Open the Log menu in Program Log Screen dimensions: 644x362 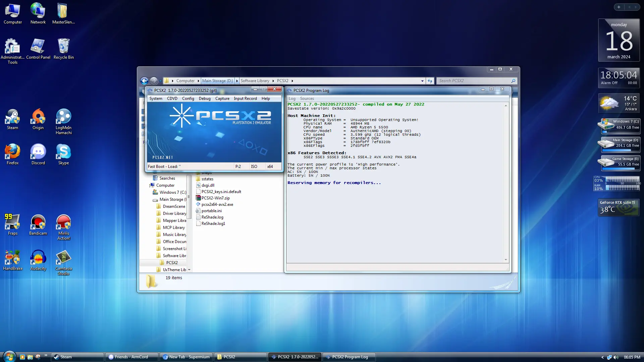point(292,99)
